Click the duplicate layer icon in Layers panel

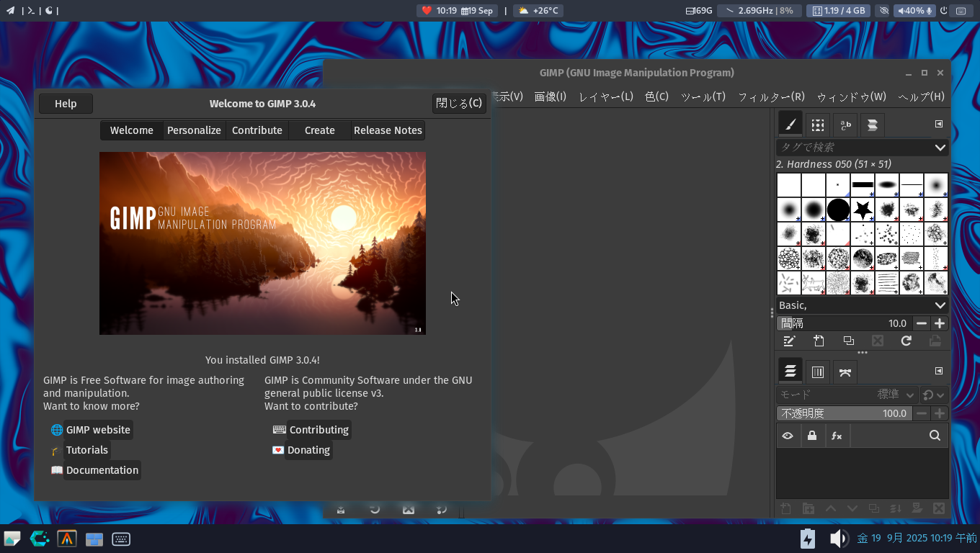click(x=874, y=508)
